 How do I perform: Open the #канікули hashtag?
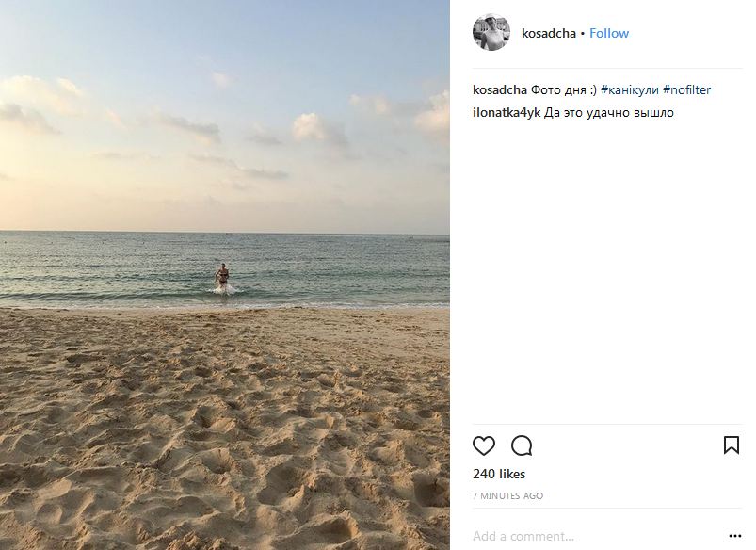[x=630, y=89]
